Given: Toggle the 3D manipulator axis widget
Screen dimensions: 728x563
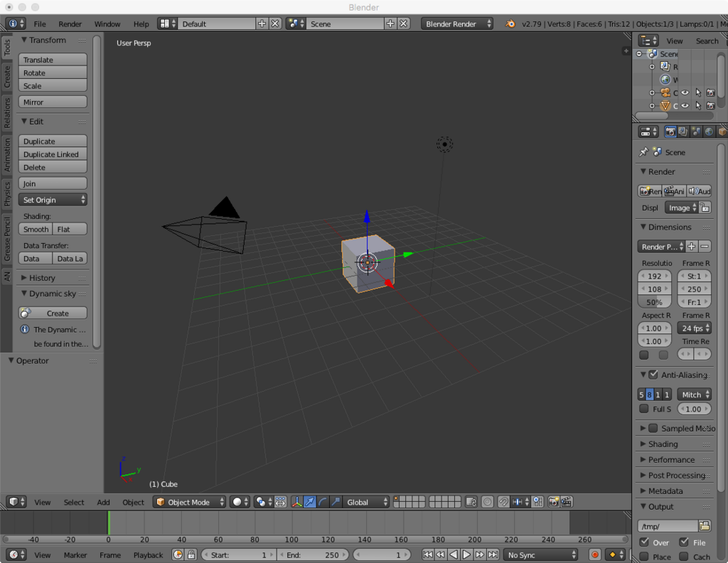Looking at the screenshot, I should pyautogui.click(x=296, y=502).
